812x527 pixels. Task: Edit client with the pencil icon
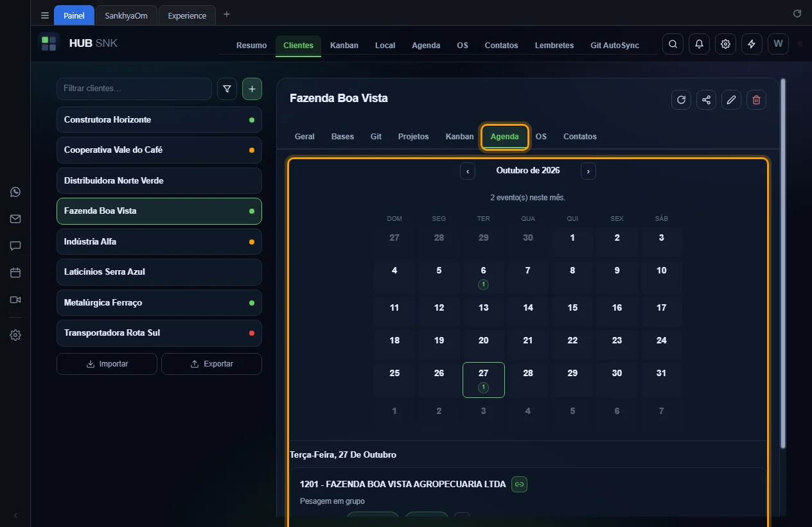[x=731, y=99]
